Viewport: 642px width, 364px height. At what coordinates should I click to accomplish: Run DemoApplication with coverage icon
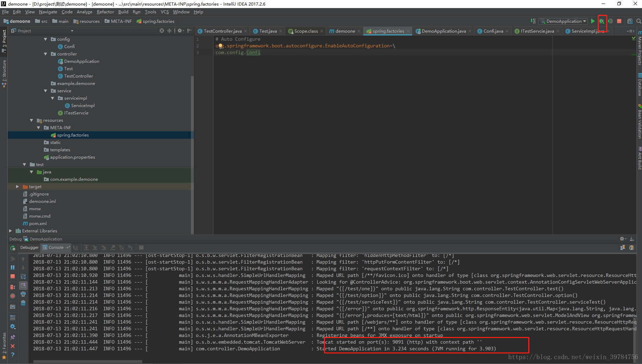tap(610, 21)
